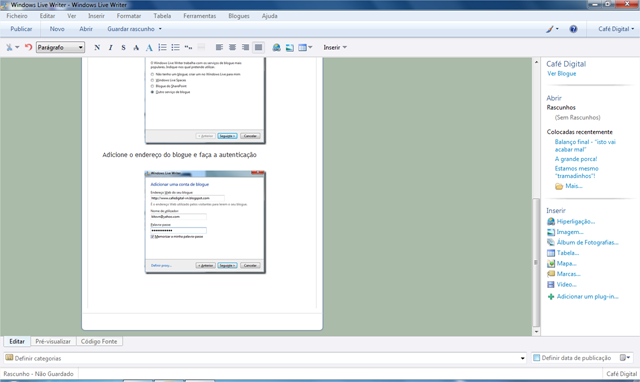The image size is (640, 382).
Task: Click the cut scissors icon
Action: [9, 47]
